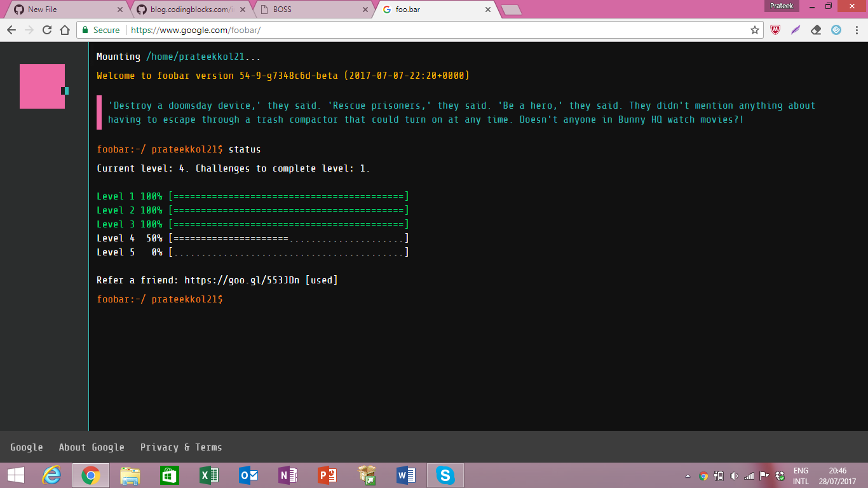This screenshot has height=488, width=868.
Task: Click the pink foobar square logo
Action: pos(42,86)
